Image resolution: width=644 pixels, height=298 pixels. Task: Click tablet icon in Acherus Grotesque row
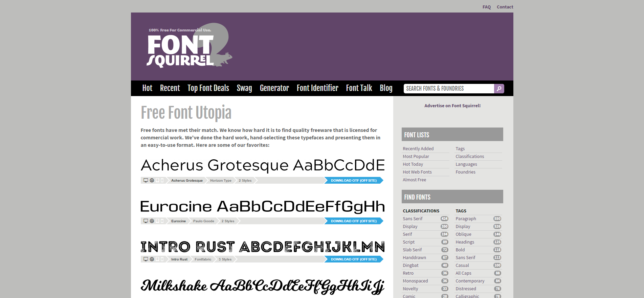click(x=157, y=180)
